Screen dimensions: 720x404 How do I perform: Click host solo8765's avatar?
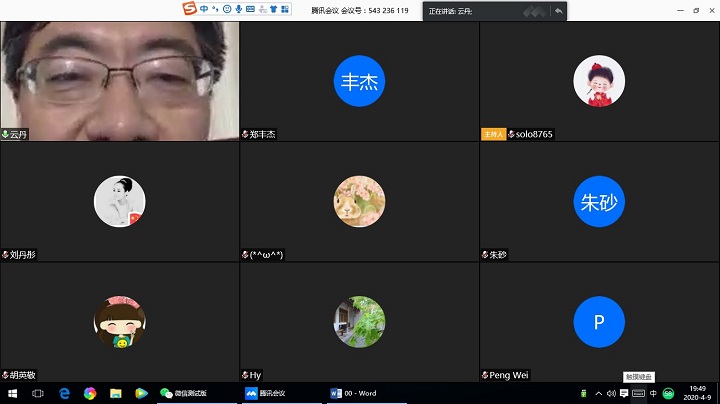click(x=599, y=81)
